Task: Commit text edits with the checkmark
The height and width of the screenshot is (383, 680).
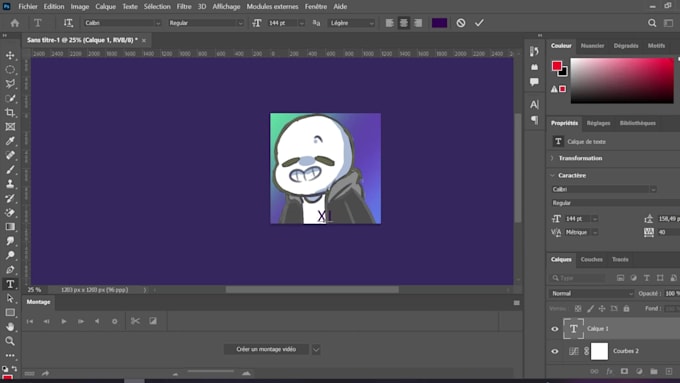Action: click(479, 23)
